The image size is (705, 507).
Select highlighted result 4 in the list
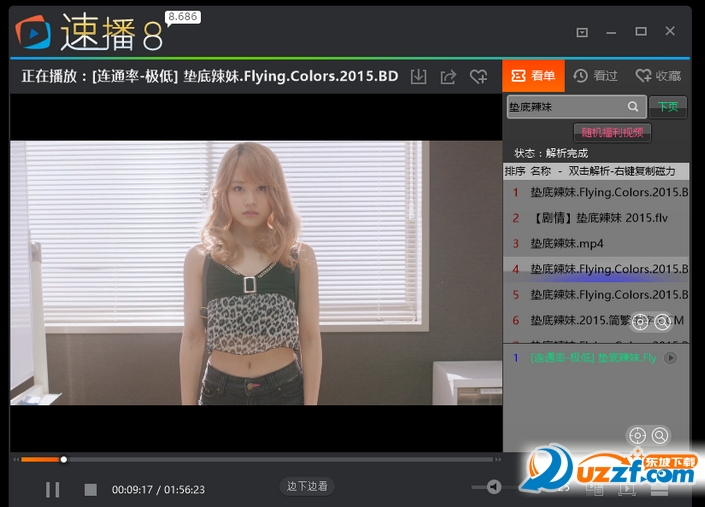(596, 269)
